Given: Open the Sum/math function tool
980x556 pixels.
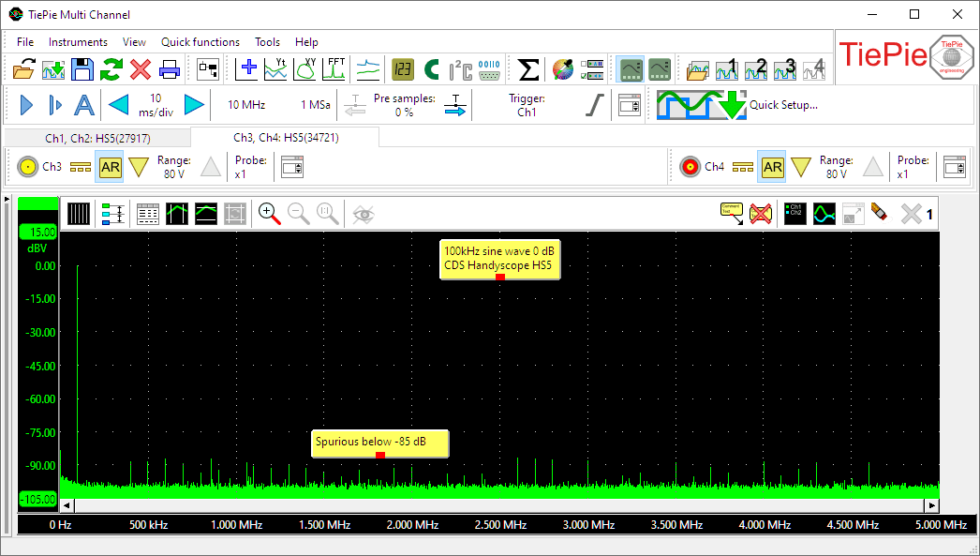Looking at the screenshot, I should tap(527, 68).
